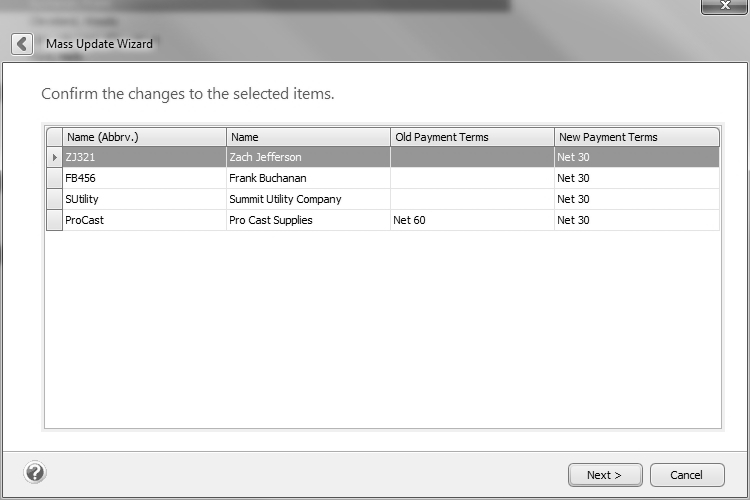Click the Next > button
This screenshot has width=750, height=500.
click(x=604, y=475)
